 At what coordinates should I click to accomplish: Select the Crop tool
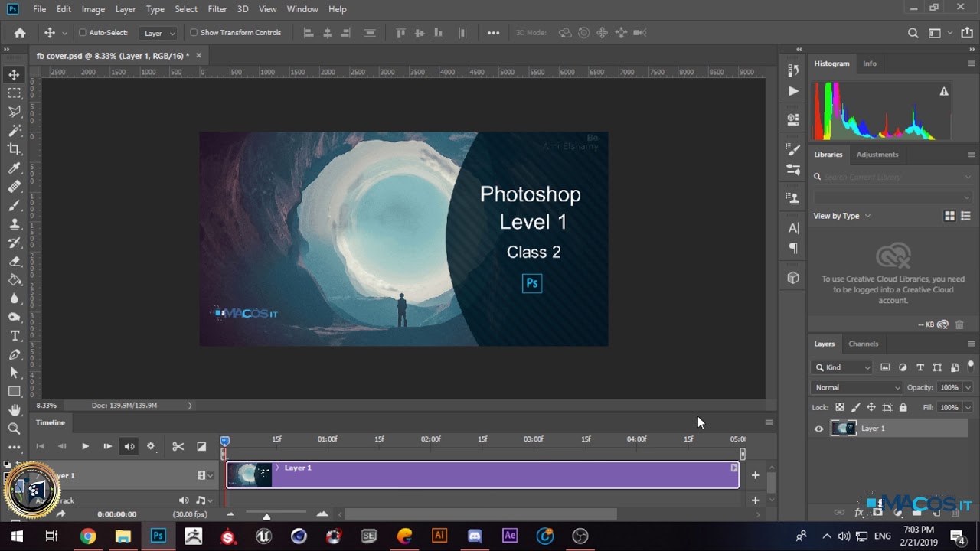(x=15, y=149)
